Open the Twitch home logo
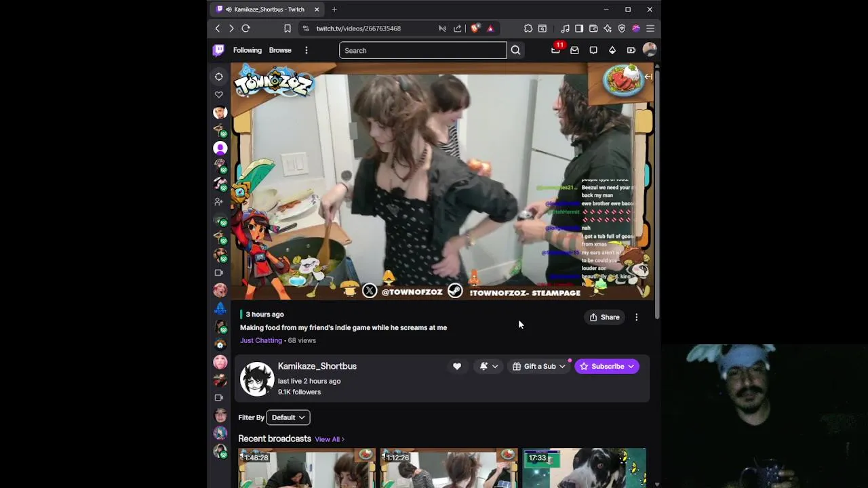 (218, 50)
